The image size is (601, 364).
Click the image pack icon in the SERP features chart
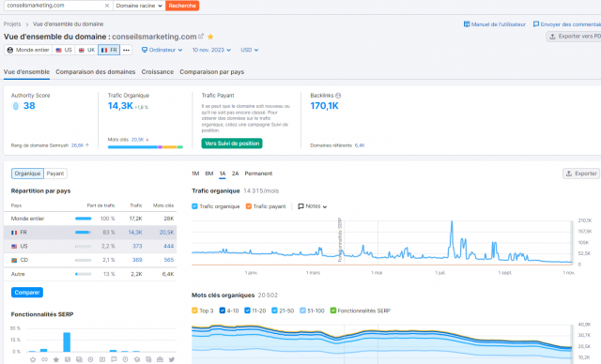[x=79, y=359]
